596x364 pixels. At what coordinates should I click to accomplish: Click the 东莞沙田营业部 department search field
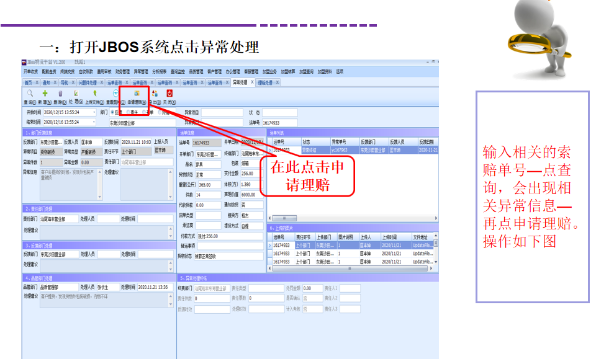[142, 123]
